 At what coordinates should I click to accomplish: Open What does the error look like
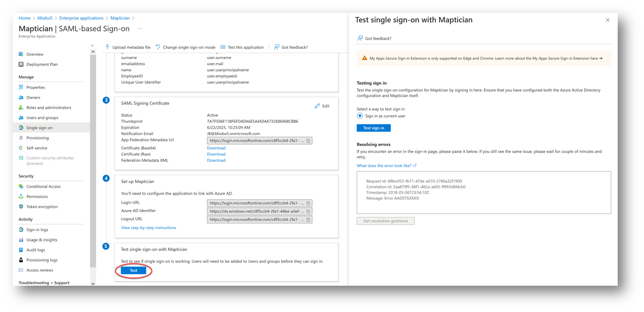pyautogui.click(x=387, y=166)
